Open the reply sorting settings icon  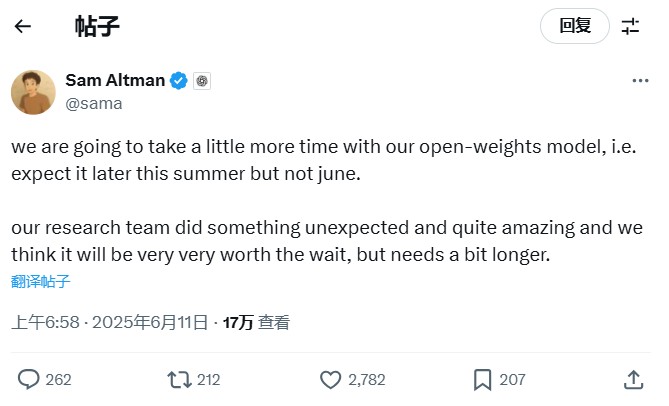[630, 27]
